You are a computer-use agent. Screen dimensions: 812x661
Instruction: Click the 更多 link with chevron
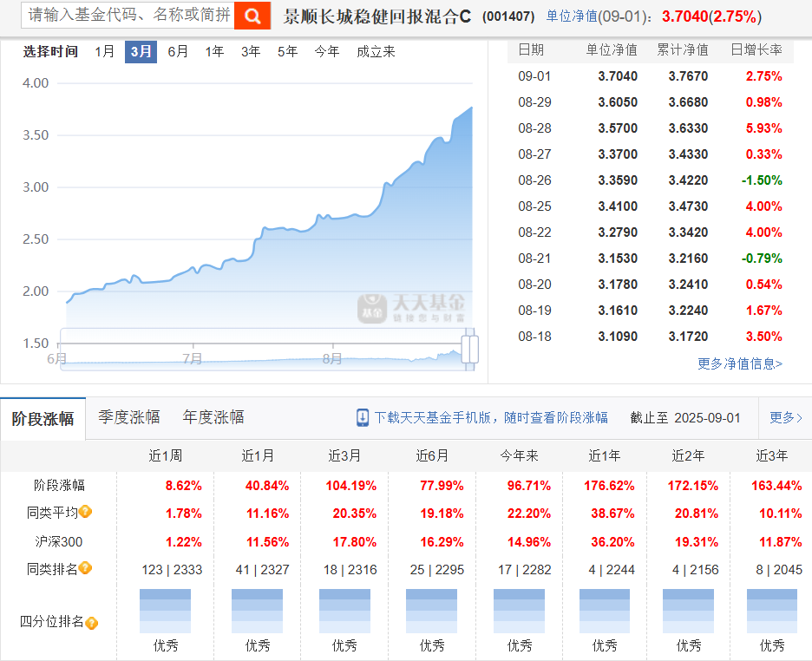(x=786, y=418)
